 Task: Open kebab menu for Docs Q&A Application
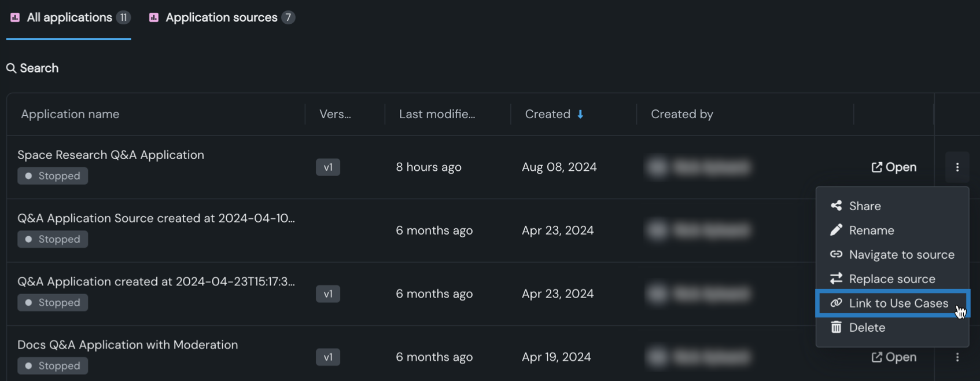pyautogui.click(x=957, y=357)
